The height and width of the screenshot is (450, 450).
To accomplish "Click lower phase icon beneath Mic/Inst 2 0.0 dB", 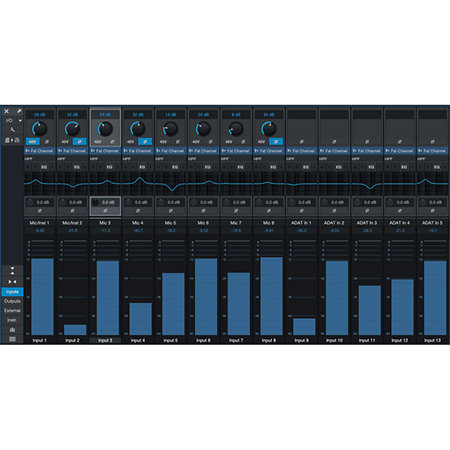I will [72, 211].
